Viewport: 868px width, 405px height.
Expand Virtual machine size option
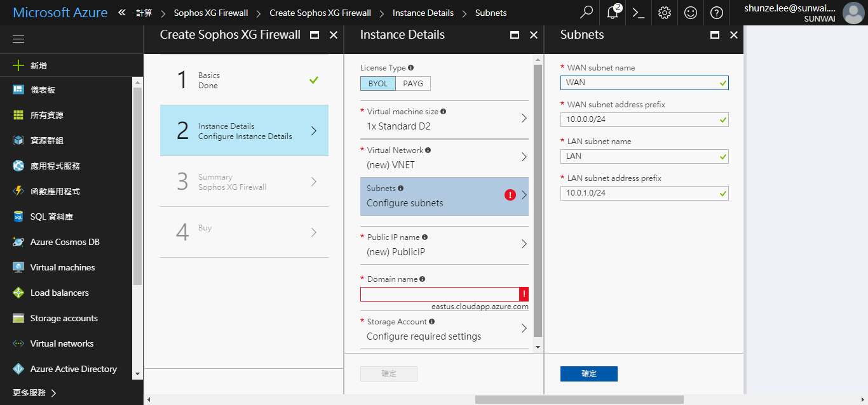[444, 119]
